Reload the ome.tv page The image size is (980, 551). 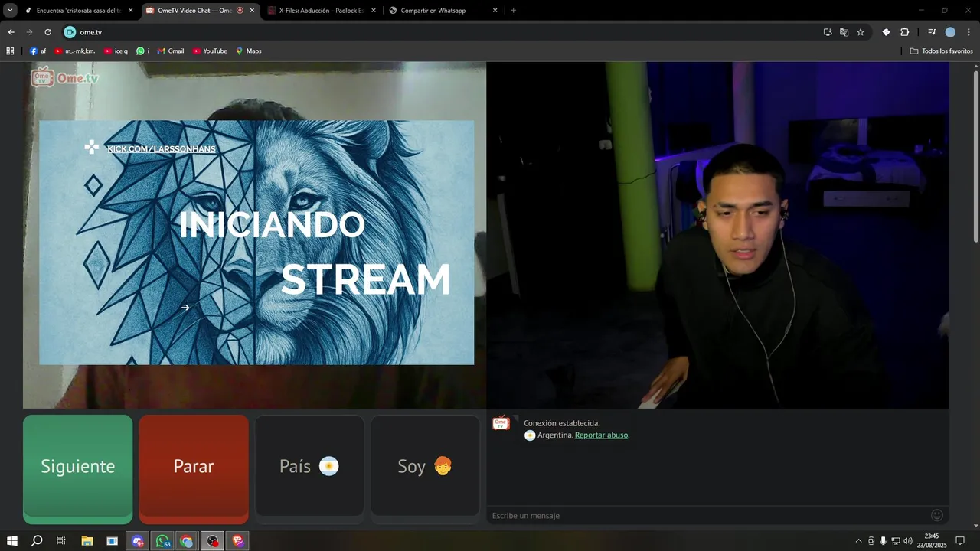47,32
